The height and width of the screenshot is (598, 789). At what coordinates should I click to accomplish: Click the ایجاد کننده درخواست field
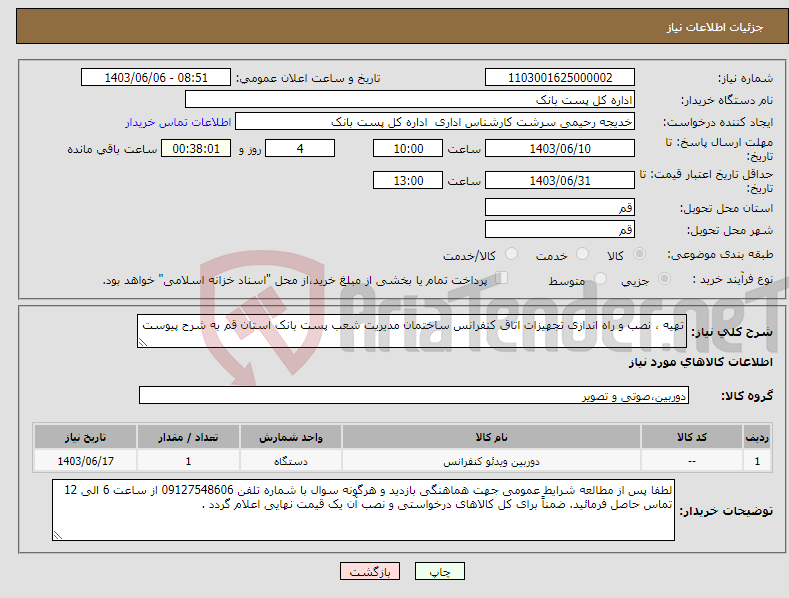pos(435,122)
